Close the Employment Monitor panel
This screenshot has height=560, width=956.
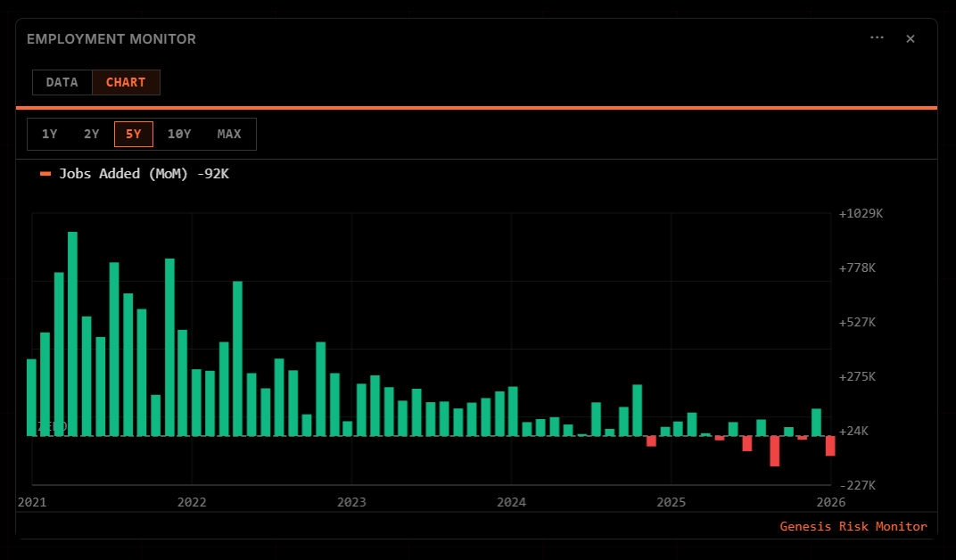[911, 38]
